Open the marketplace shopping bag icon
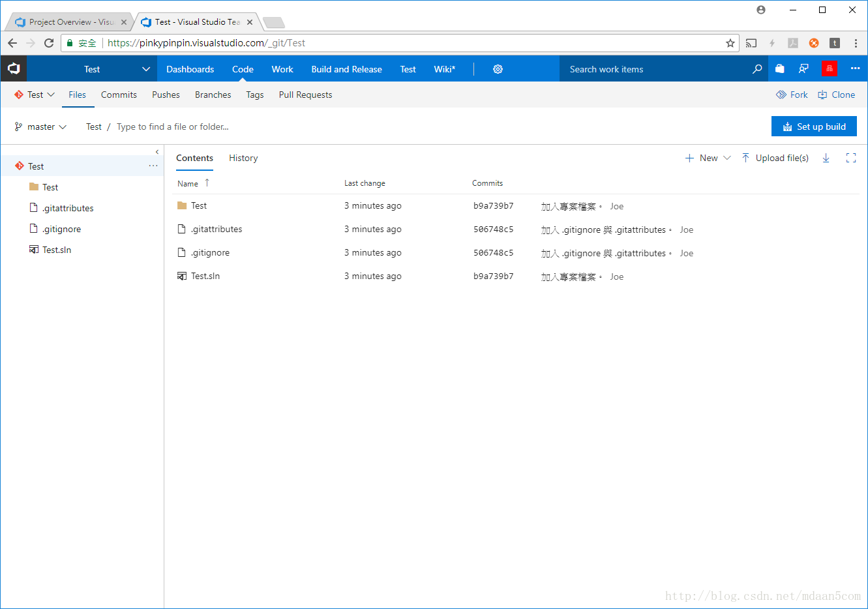Image resolution: width=868 pixels, height=609 pixels. coord(779,68)
